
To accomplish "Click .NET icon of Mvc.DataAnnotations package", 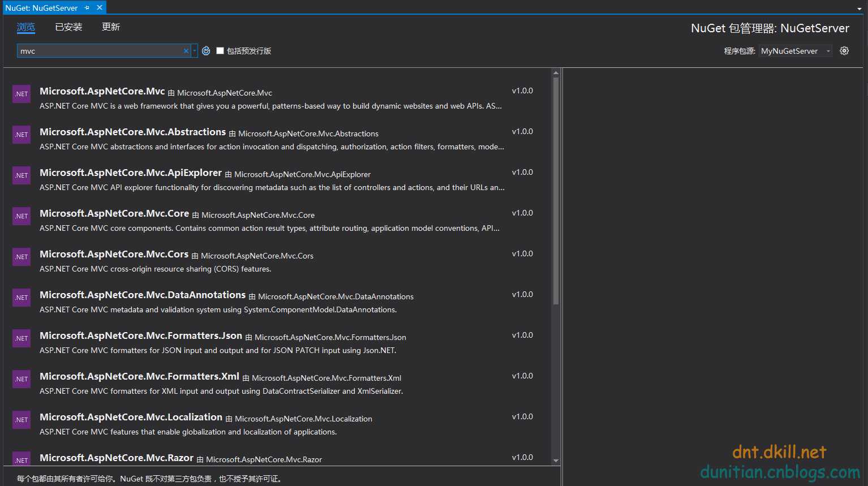I will coord(22,298).
